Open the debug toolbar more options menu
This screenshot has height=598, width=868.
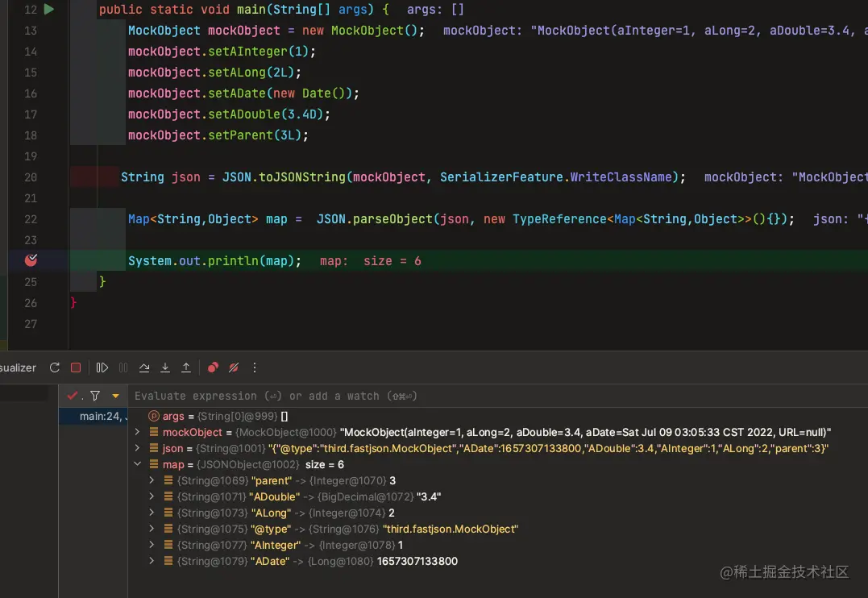click(x=255, y=368)
